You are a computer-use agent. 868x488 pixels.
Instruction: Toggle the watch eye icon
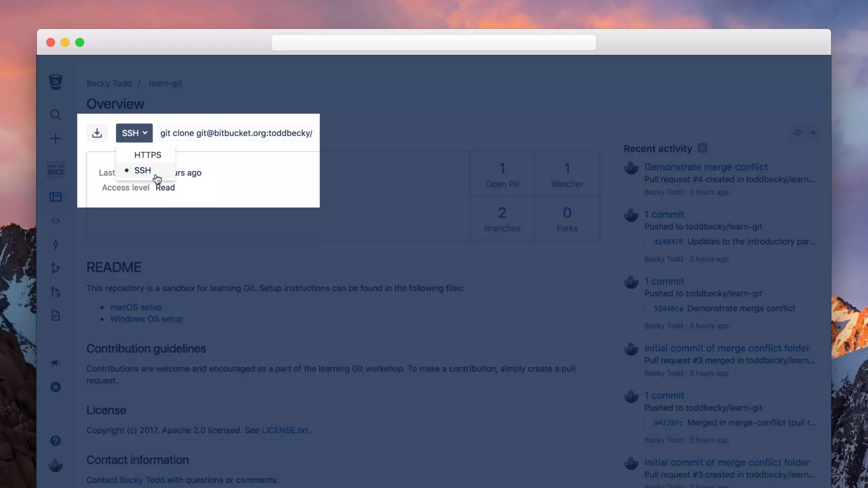(798, 133)
